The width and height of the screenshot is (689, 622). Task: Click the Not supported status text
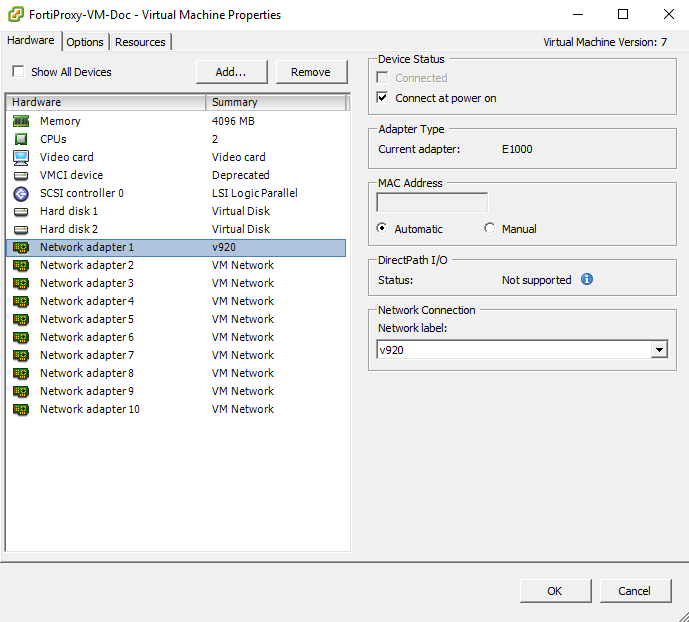(537, 280)
